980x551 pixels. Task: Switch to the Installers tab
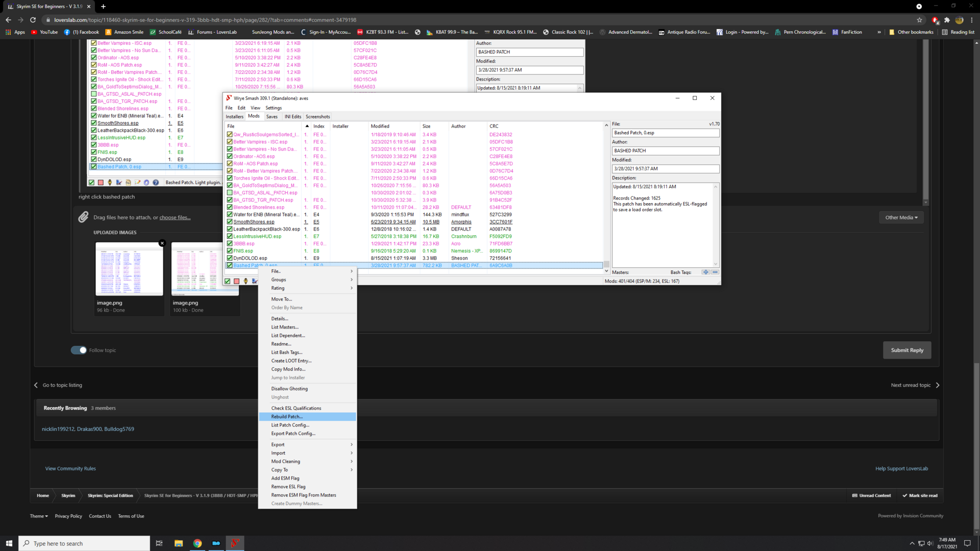[234, 117]
